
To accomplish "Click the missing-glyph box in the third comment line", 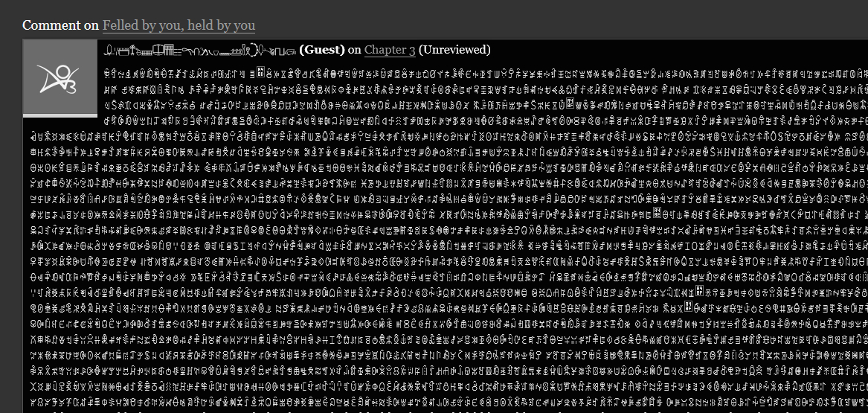I will (x=570, y=103).
